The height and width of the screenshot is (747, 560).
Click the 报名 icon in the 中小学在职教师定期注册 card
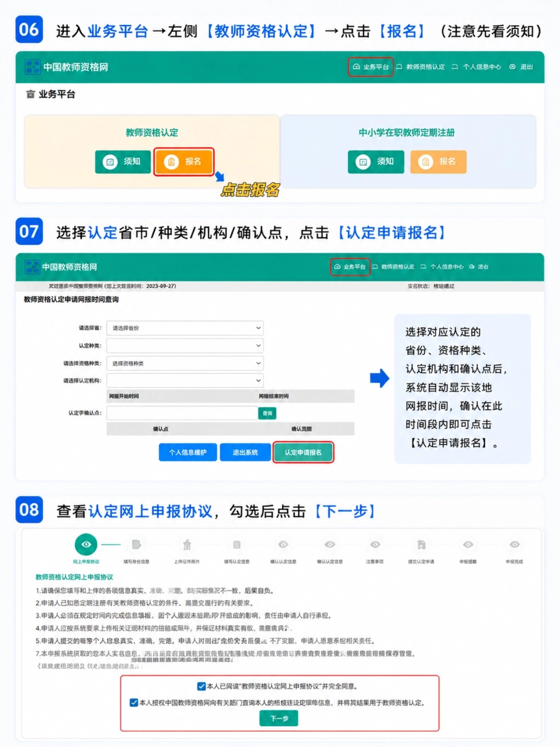425,161
